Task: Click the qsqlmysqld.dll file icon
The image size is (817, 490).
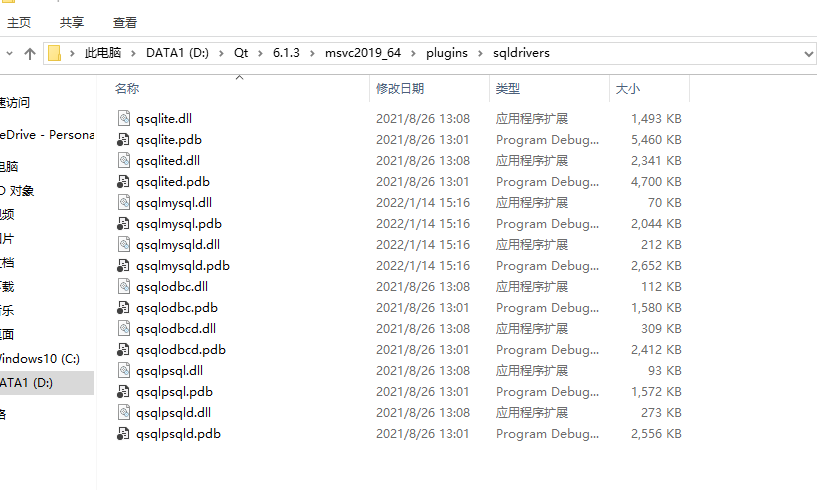Action: point(123,244)
